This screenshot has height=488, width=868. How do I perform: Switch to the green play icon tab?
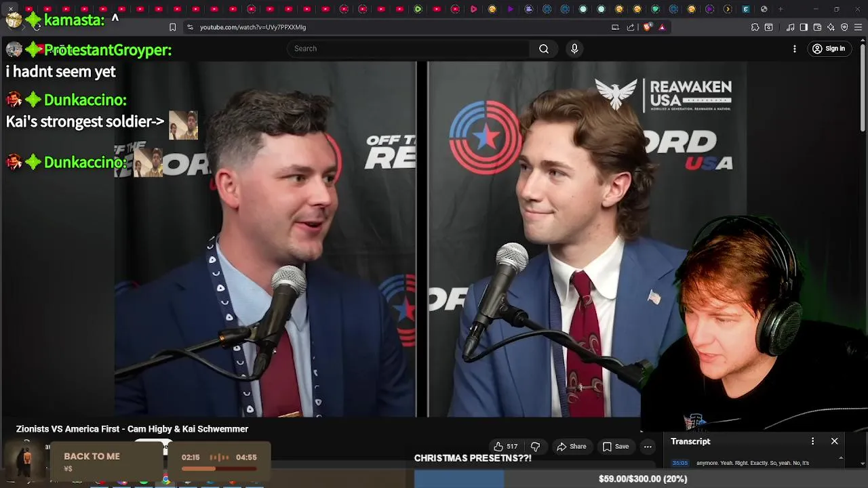click(418, 9)
